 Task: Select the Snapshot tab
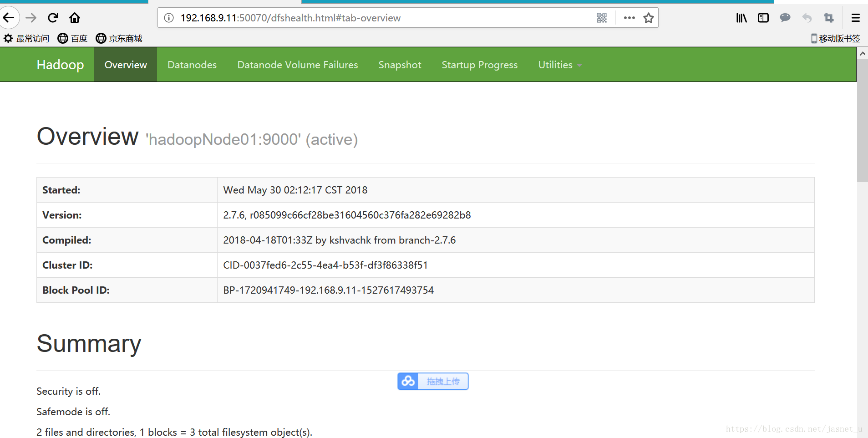click(400, 65)
